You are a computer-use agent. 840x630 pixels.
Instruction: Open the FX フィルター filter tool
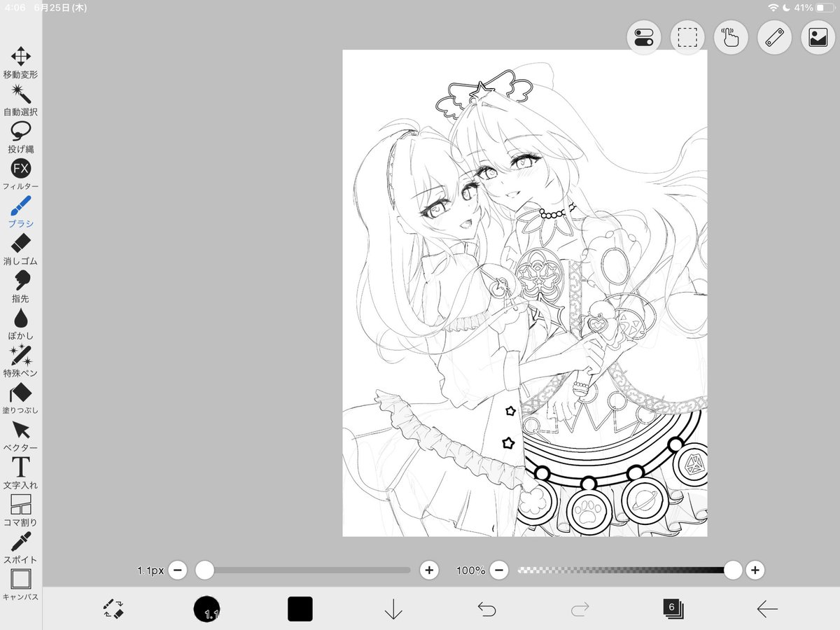tap(21, 175)
